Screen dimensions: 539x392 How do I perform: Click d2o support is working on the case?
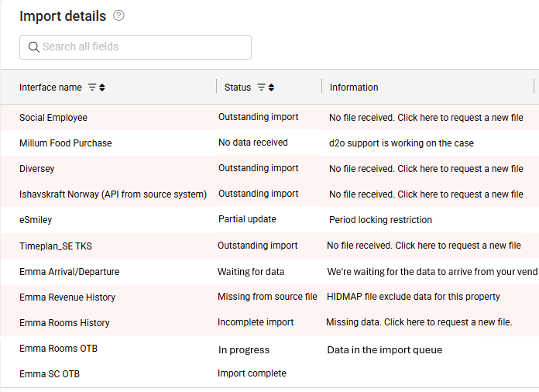coord(401,143)
